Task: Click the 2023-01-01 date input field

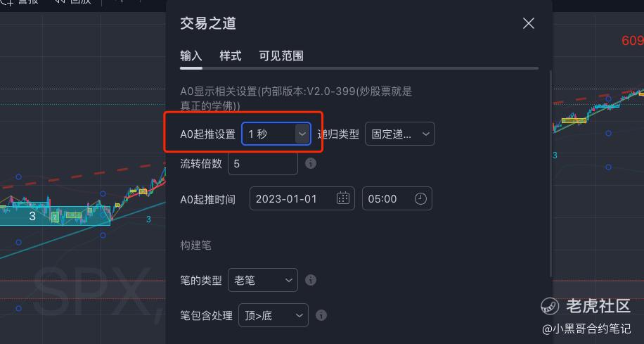Action: [302, 199]
